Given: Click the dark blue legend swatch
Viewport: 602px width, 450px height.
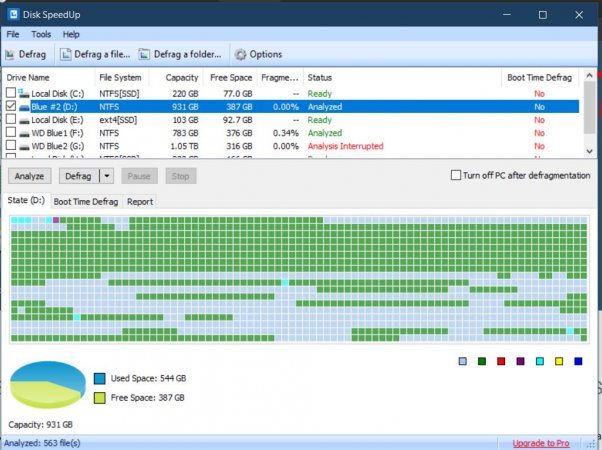Looking at the screenshot, I should click(578, 361).
